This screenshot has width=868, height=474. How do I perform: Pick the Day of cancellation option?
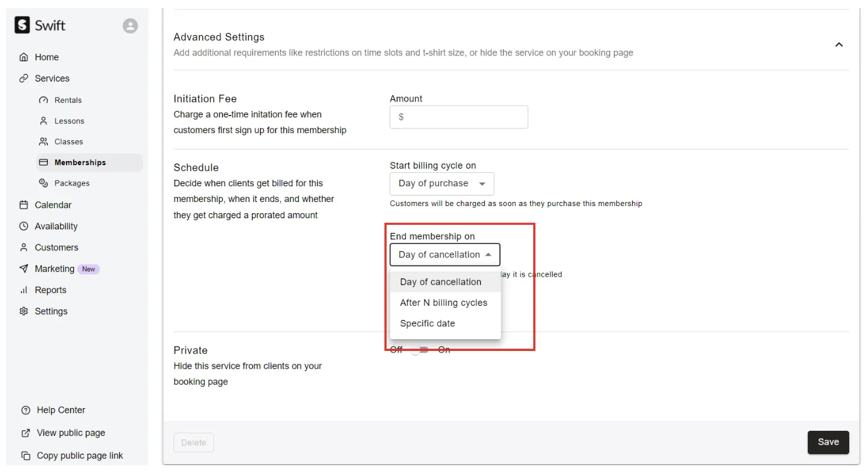click(440, 282)
